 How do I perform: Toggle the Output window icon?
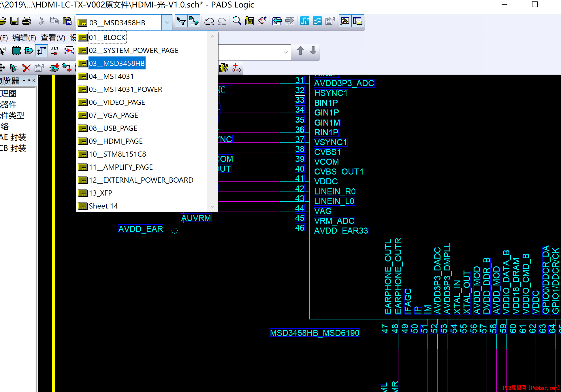[x=345, y=21]
